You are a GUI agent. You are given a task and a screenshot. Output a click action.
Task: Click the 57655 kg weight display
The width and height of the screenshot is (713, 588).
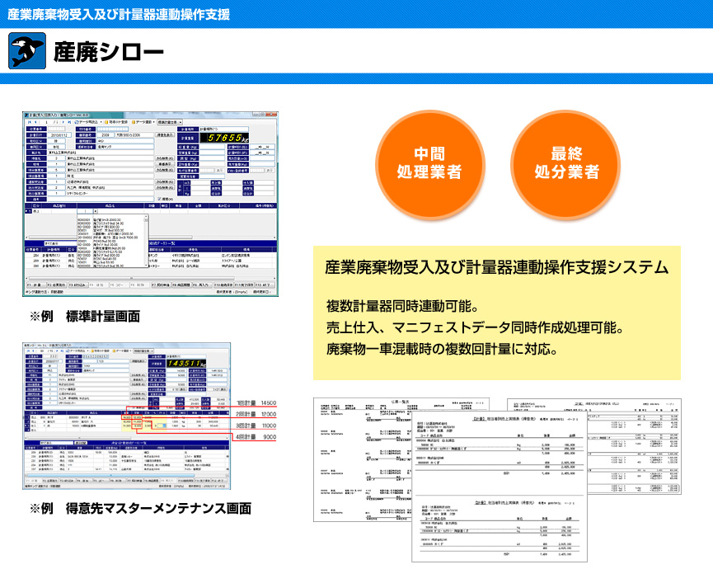223,138
